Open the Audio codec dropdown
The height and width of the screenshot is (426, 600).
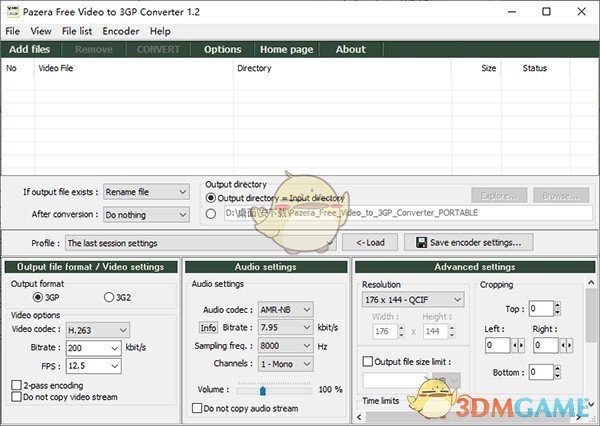[286, 309]
